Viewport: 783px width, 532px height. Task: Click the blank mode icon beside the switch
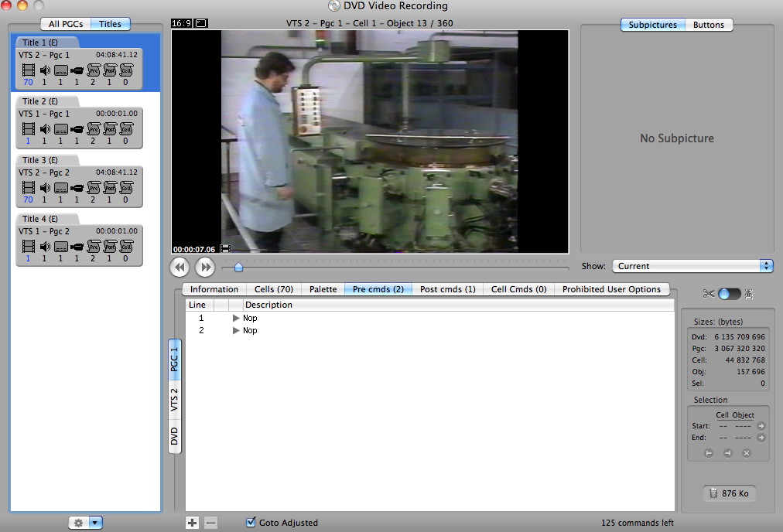pyautogui.click(x=749, y=294)
